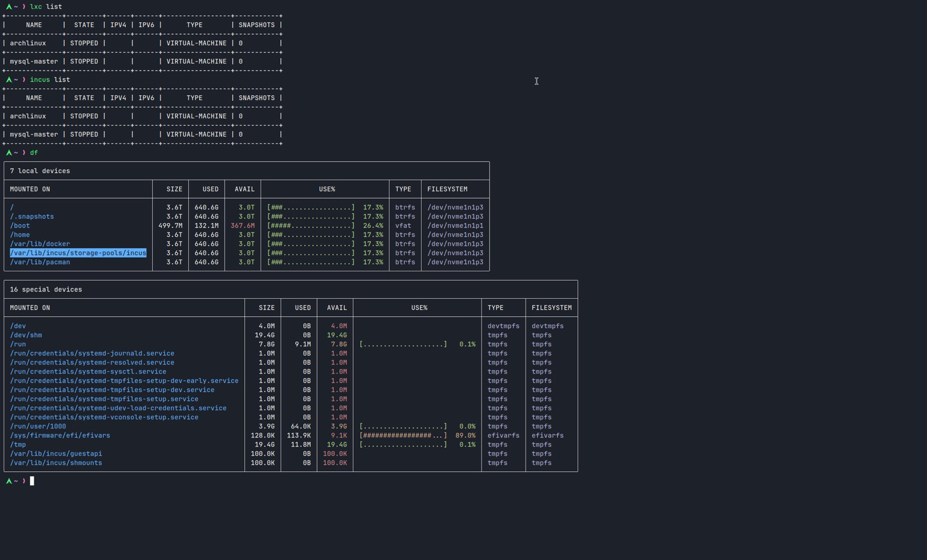Select the /.snapshots mount path
The image size is (927, 560).
[x=32, y=217]
